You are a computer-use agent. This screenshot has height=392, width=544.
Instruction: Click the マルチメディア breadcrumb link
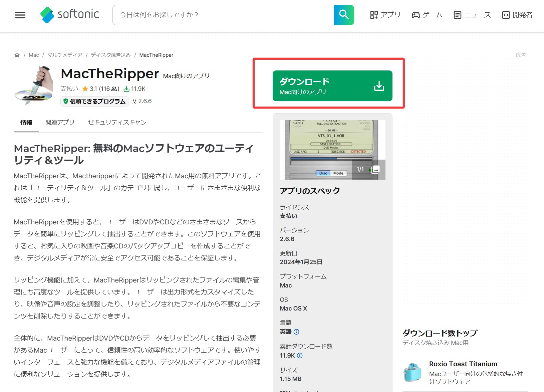[65, 55]
